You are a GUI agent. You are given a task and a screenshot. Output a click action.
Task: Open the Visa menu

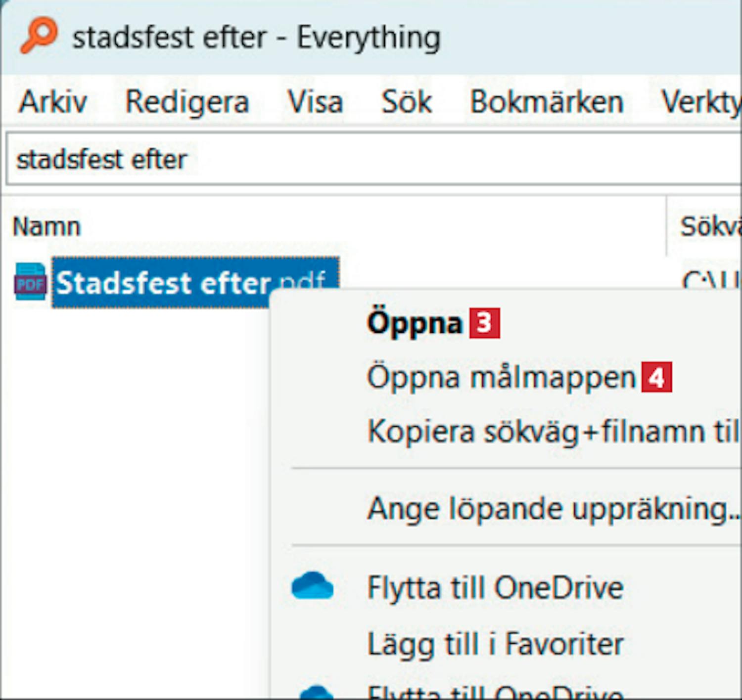pyautogui.click(x=315, y=102)
